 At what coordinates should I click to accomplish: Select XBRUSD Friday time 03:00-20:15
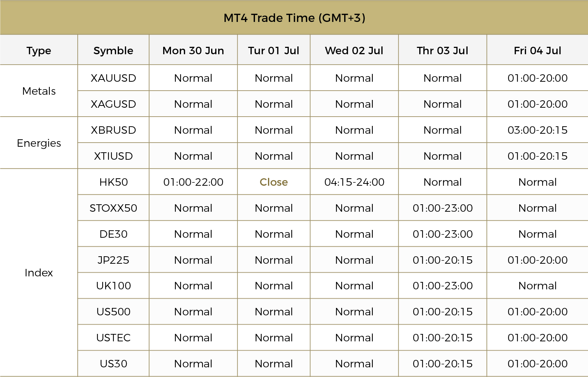click(537, 130)
